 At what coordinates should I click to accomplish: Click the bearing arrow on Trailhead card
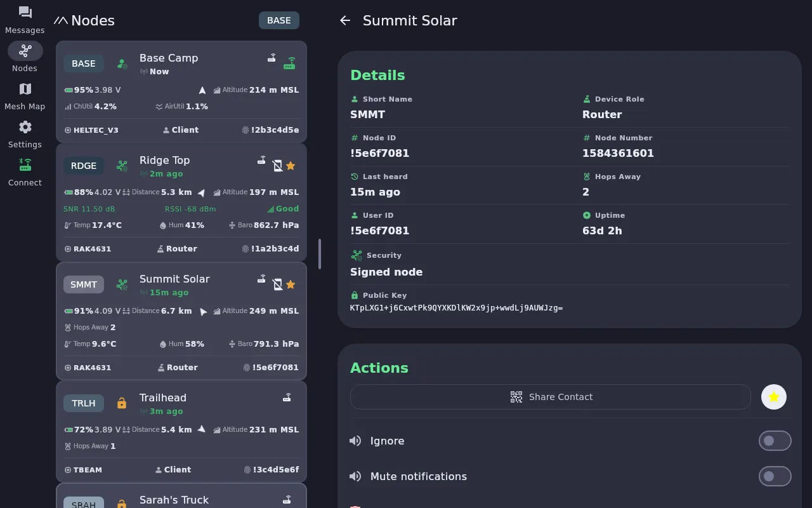(x=201, y=429)
